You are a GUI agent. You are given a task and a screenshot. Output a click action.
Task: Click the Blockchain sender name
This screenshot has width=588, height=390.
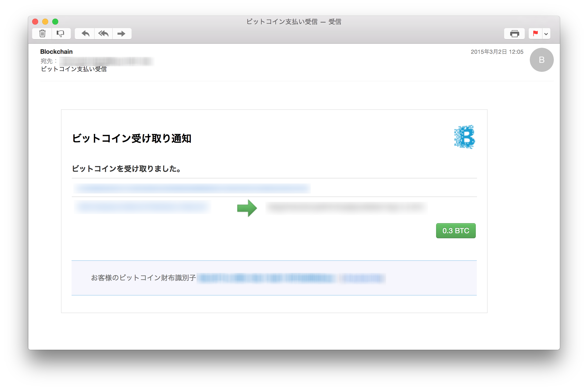[56, 52]
